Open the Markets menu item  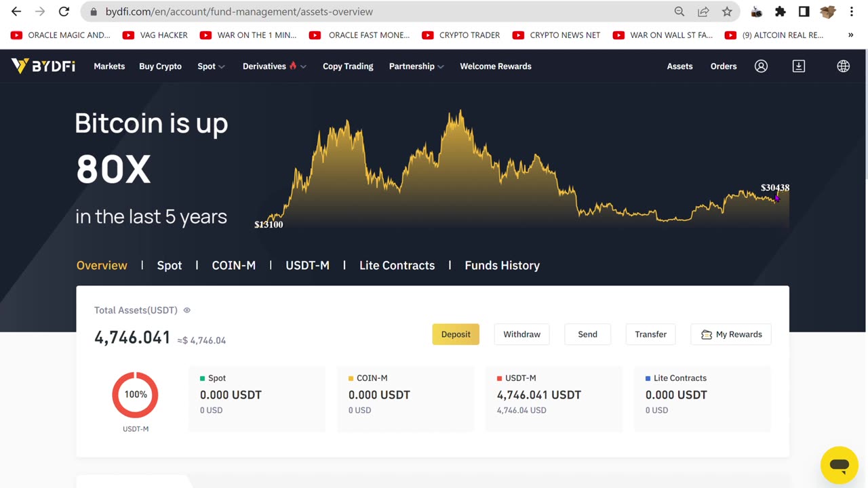(109, 66)
